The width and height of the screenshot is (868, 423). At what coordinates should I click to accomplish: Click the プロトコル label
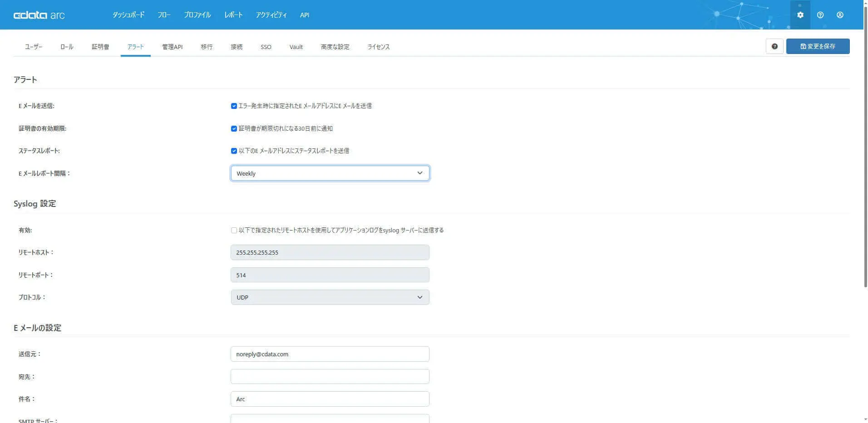tap(32, 297)
